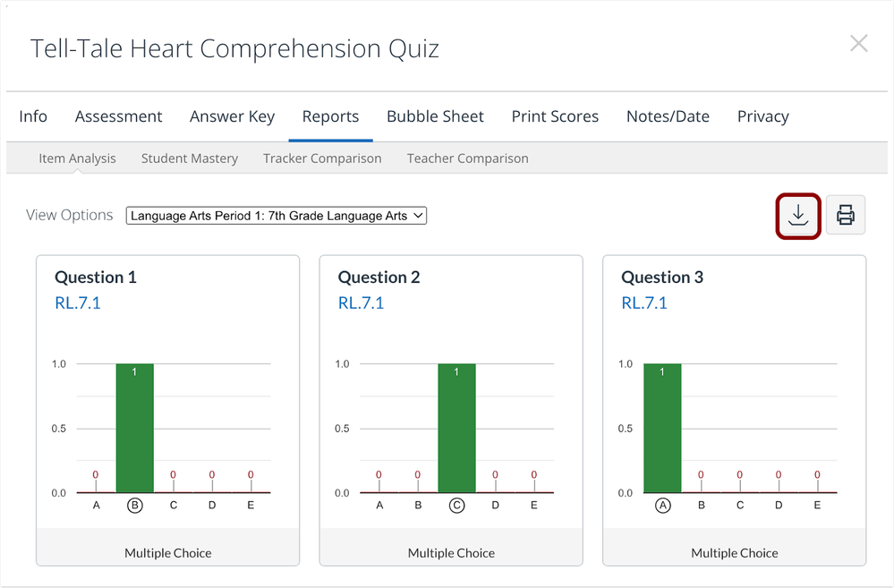Click the print report icon
The width and height of the screenshot is (894, 588).
click(845, 216)
